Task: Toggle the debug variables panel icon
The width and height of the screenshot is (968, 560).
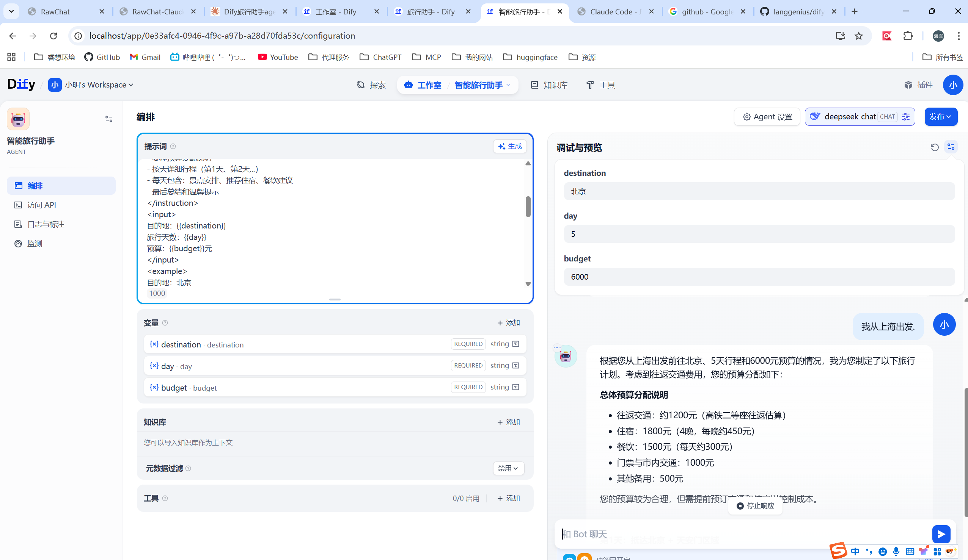Action: (x=951, y=147)
